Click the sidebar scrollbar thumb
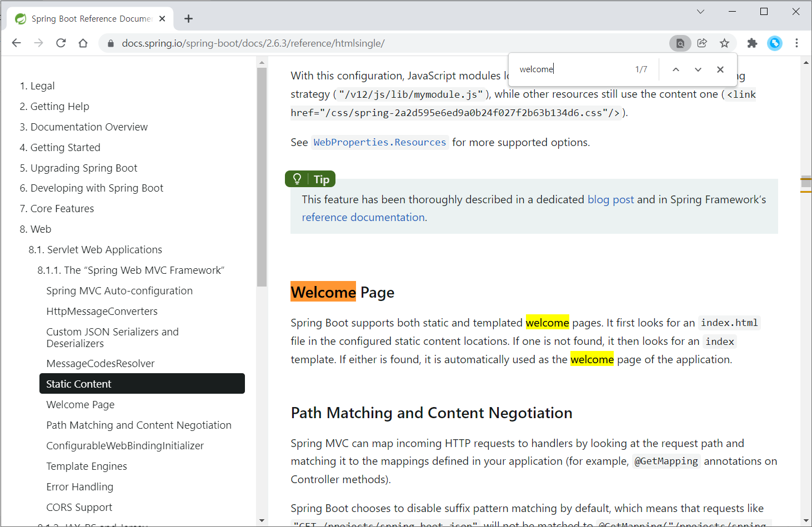812x527 pixels. (x=262, y=177)
